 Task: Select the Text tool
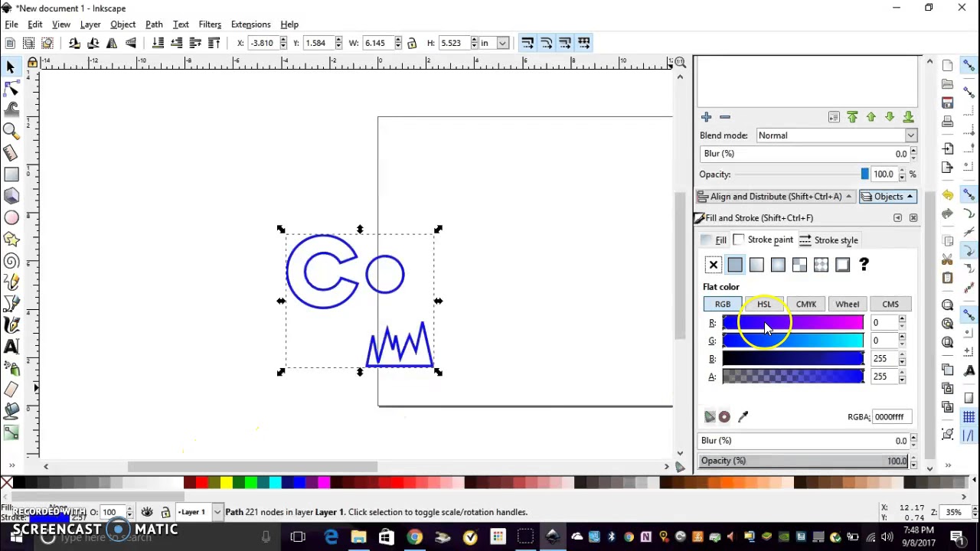tap(11, 347)
